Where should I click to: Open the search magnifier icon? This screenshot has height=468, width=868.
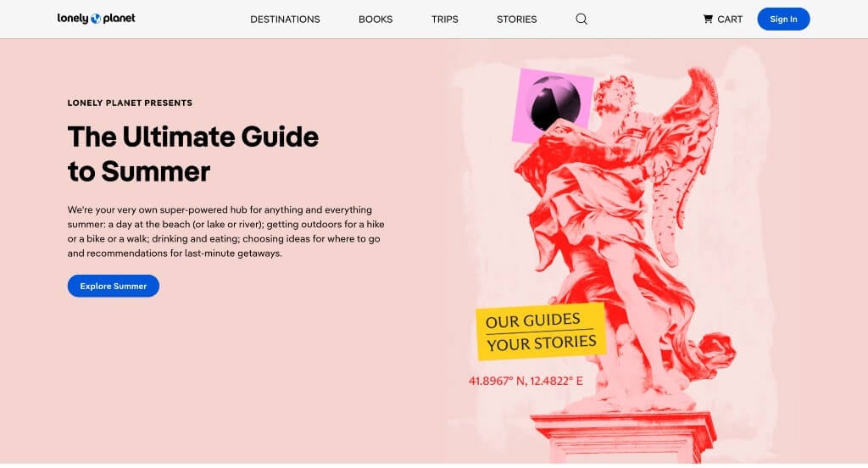point(581,19)
